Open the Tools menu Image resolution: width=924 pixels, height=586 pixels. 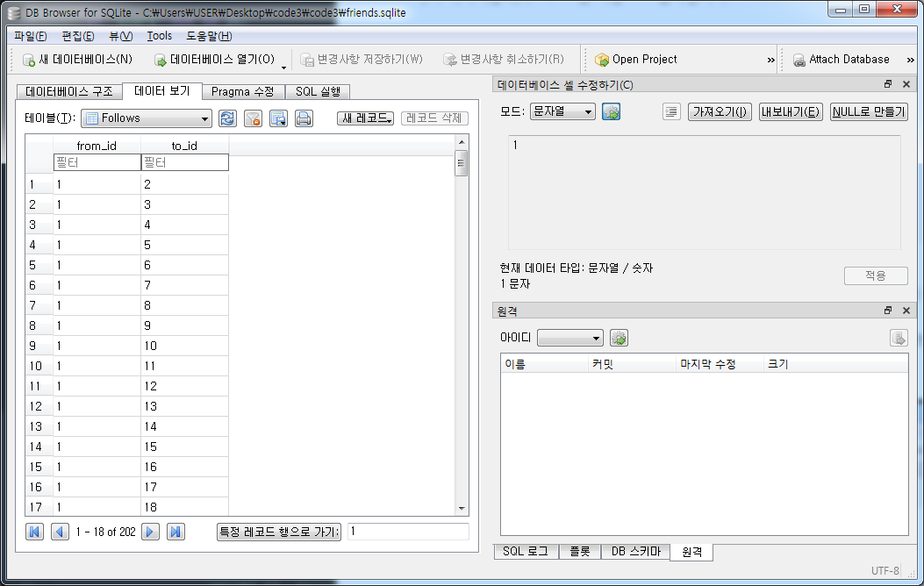coord(160,36)
